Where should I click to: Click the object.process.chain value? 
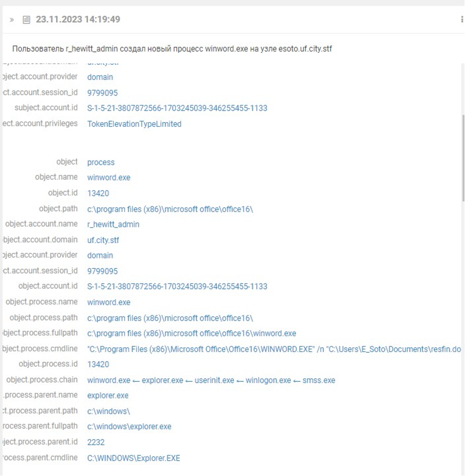click(x=211, y=380)
